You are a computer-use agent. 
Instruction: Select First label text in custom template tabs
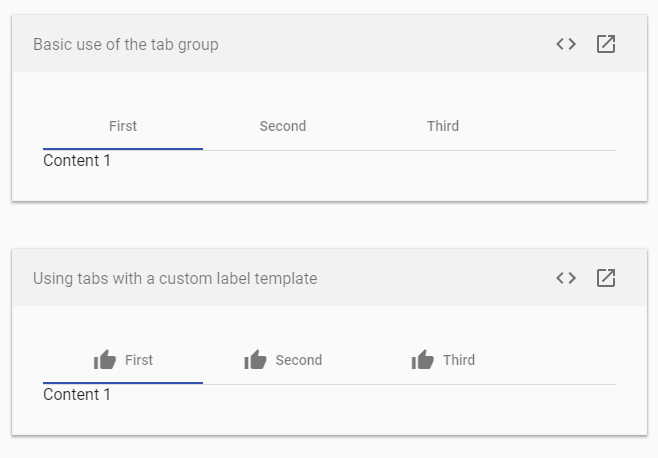click(x=139, y=360)
